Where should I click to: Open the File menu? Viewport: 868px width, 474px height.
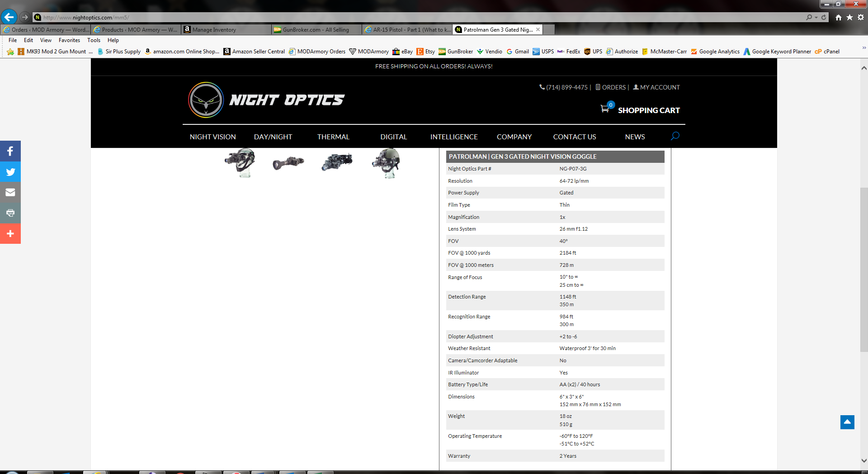click(13, 40)
